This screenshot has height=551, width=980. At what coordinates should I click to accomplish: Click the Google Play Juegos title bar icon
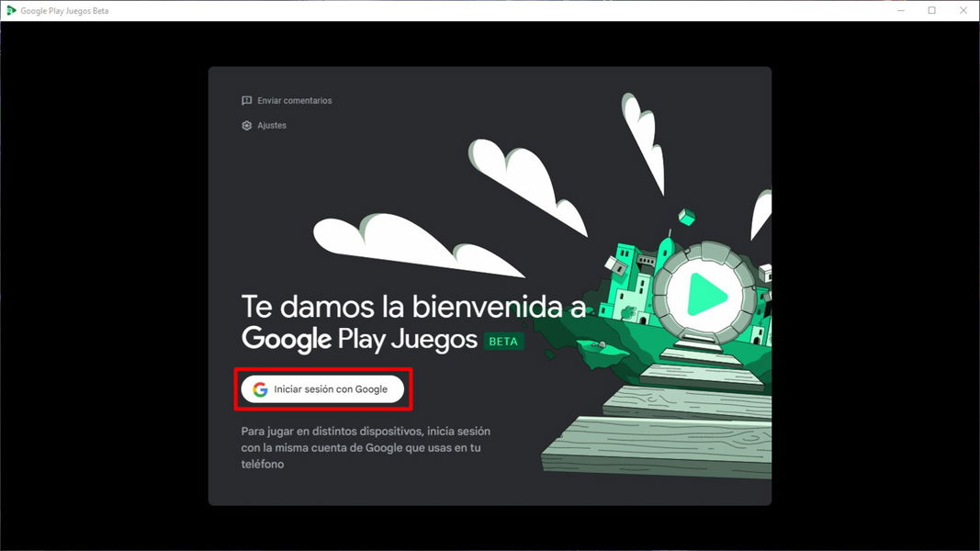(11, 11)
